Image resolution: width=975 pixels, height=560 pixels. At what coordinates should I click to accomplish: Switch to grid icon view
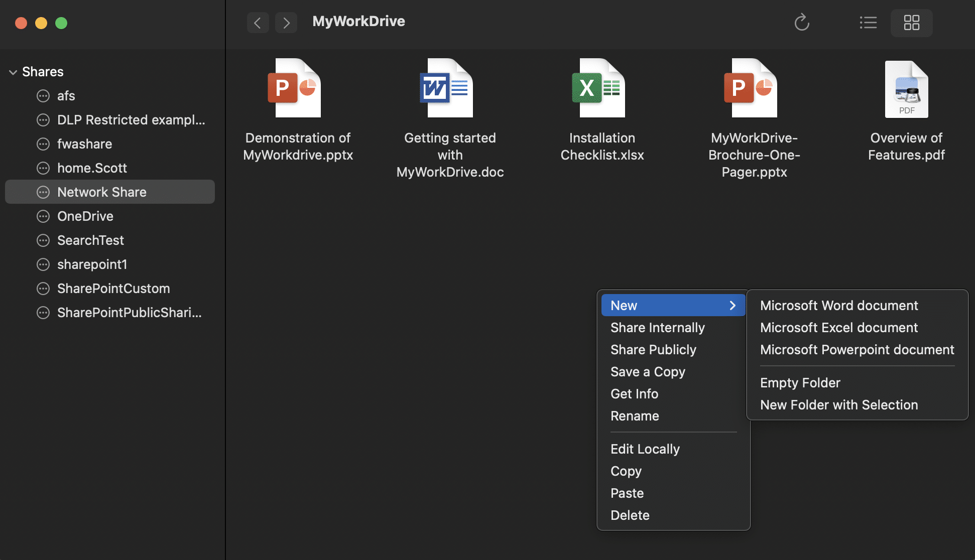click(911, 23)
